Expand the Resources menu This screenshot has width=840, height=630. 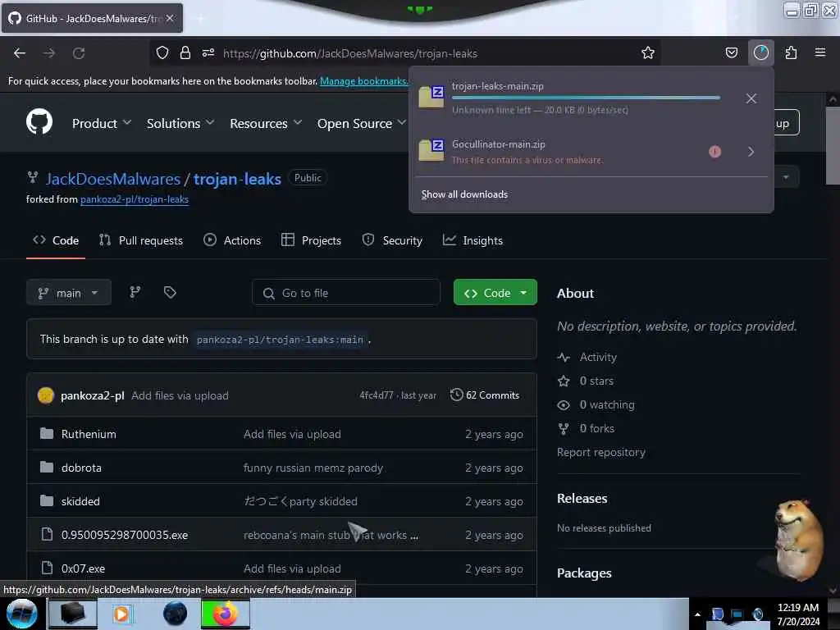(x=266, y=123)
